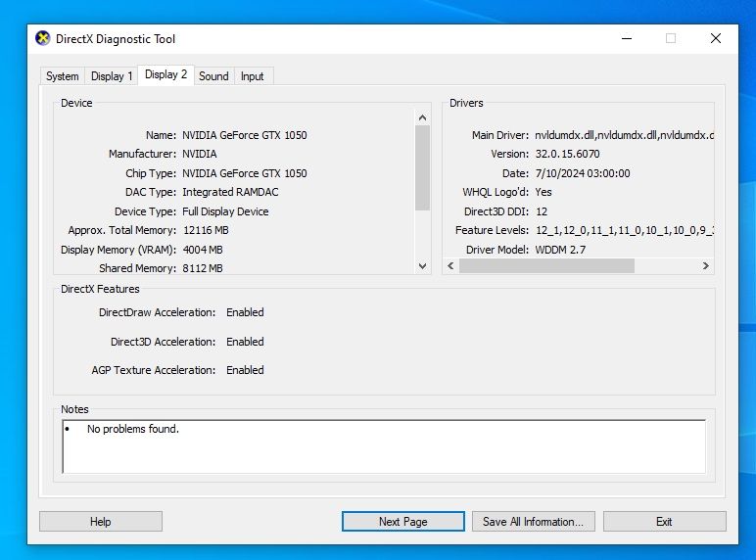Screen dimensions: 756x560
Task: Click the Feature Levels value list
Action: pos(625,230)
